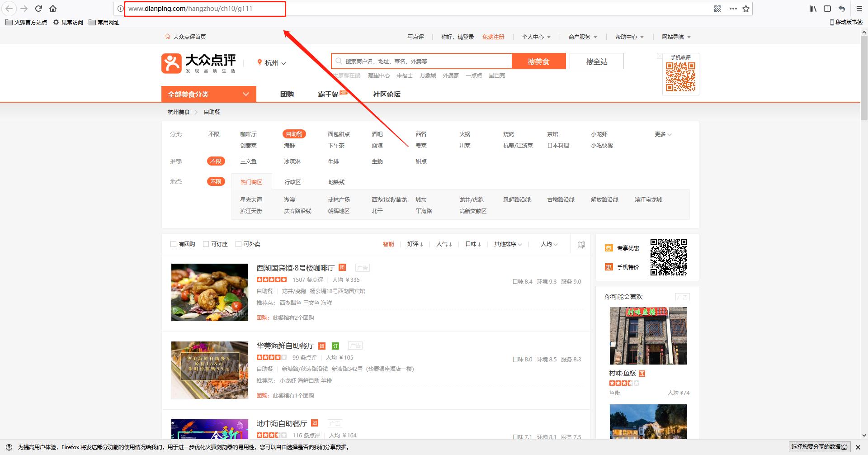Select 不限 in the 分类 row
The width and height of the screenshot is (868, 455).
[x=214, y=134]
